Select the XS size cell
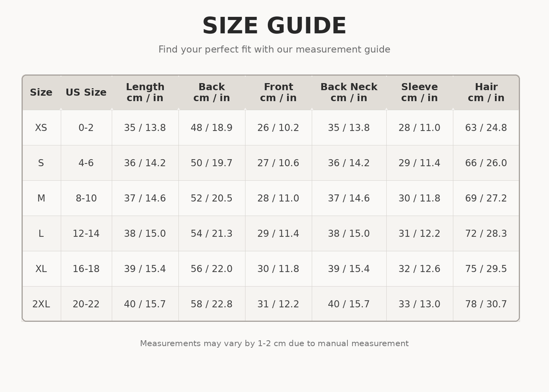 [41, 128]
